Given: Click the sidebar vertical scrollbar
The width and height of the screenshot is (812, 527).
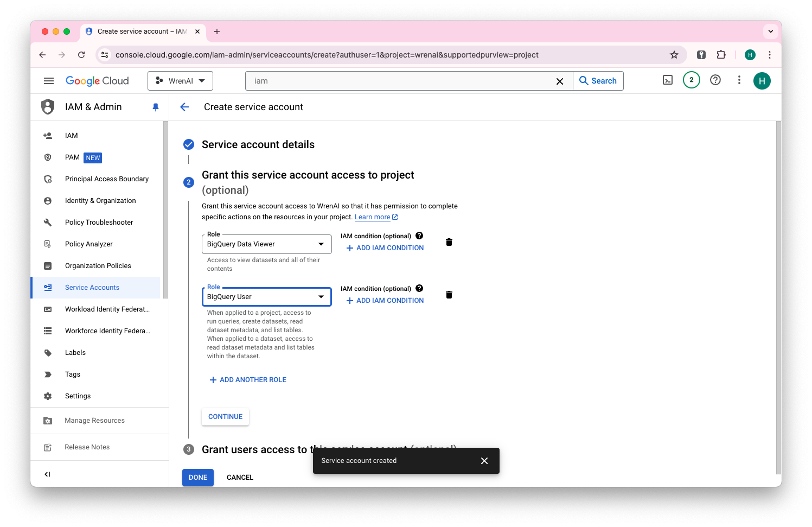Looking at the screenshot, I should pos(165,210).
